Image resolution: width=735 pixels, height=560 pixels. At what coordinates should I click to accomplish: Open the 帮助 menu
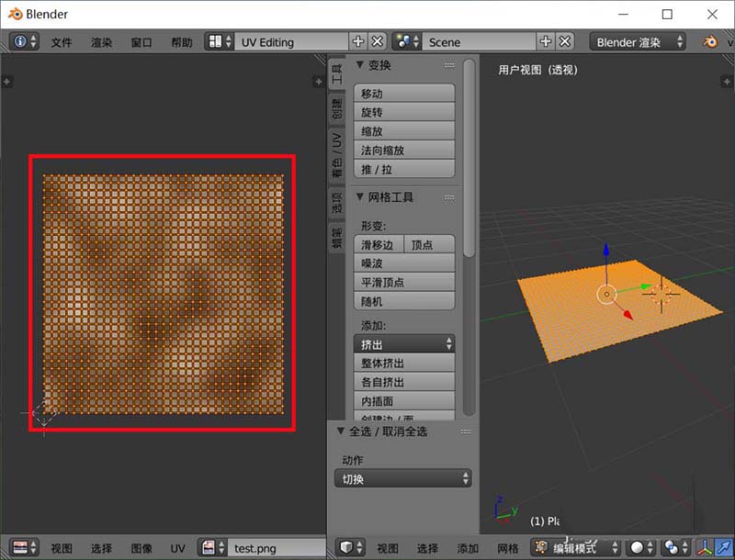181,42
